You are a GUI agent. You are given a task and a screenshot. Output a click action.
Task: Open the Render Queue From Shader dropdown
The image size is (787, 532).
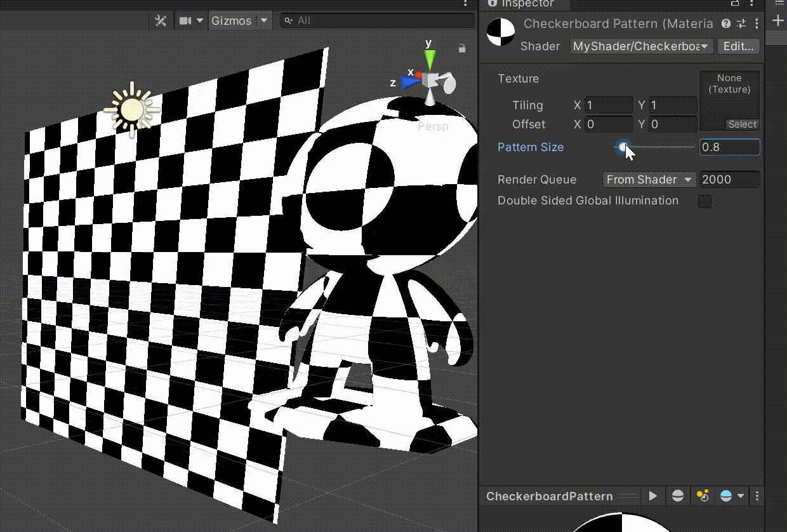pos(648,180)
